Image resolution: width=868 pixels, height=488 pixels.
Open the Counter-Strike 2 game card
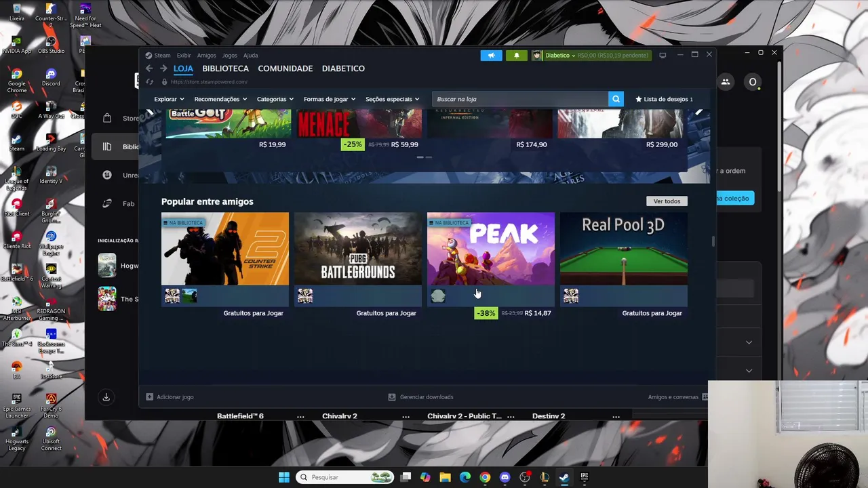pos(225,249)
